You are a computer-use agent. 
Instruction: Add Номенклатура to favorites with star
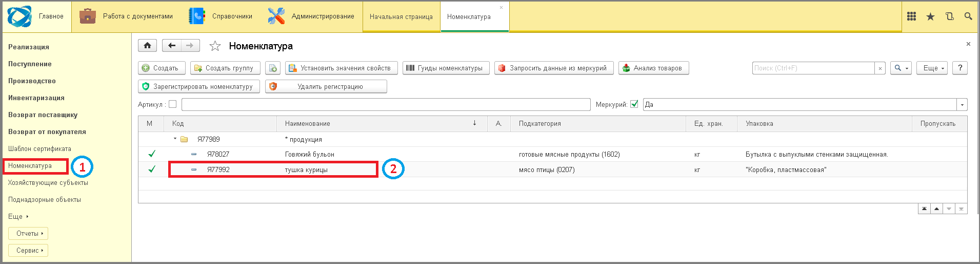click(x=215, y=46)
